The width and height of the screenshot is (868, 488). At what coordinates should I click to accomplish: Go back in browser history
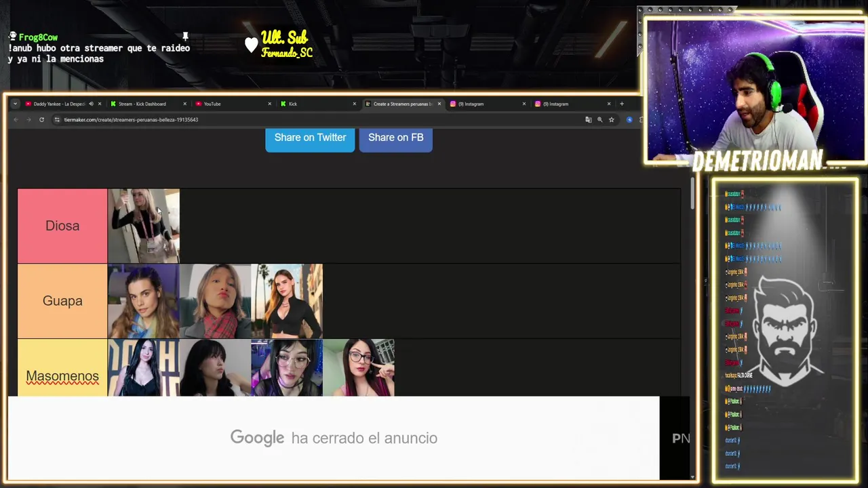coord(16,120)
